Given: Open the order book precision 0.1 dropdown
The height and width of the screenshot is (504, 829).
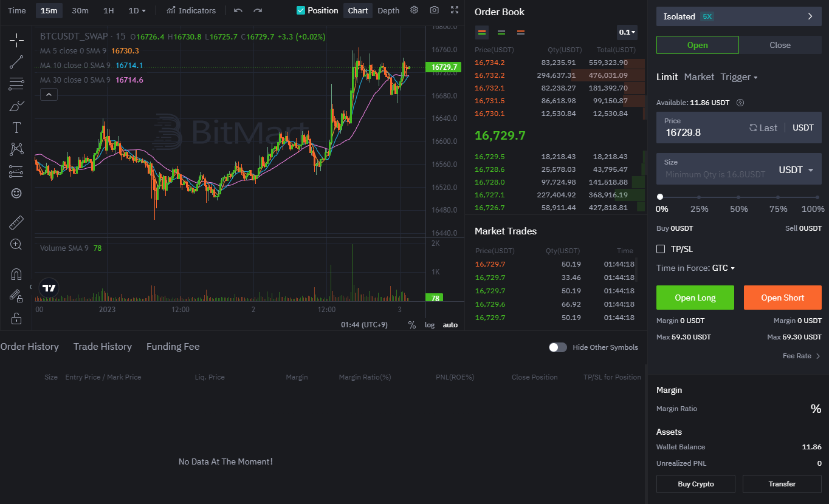Looking at the screenshot, I should pyautogui.click(x=627, y=32).
